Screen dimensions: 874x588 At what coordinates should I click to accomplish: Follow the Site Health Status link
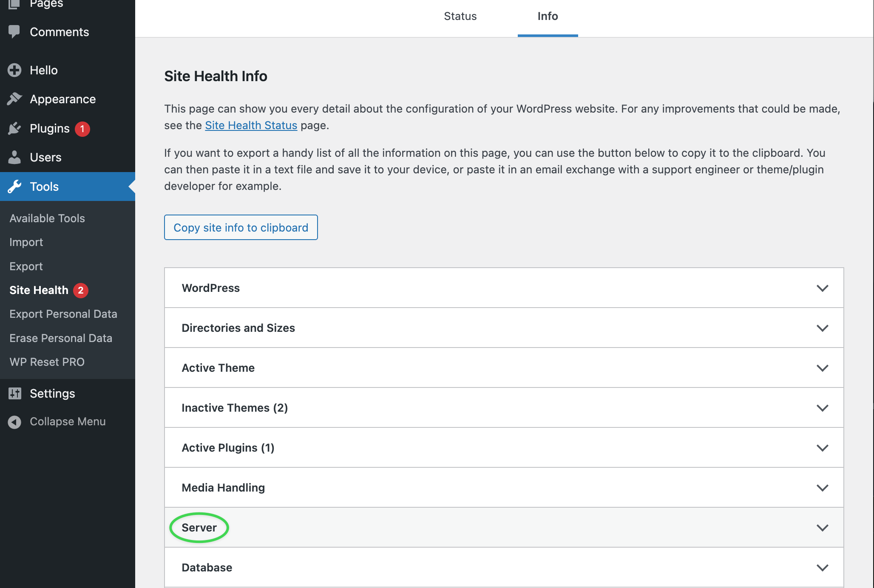tap(251, 125)
